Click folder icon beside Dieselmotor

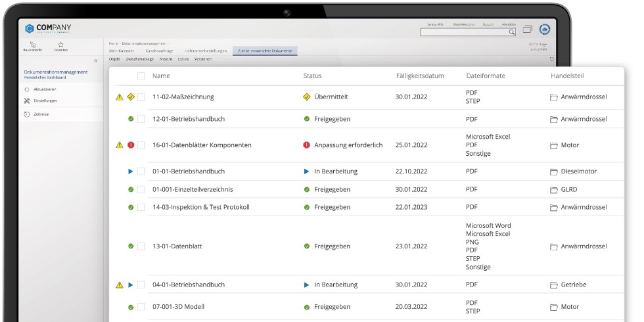(553, 172)
